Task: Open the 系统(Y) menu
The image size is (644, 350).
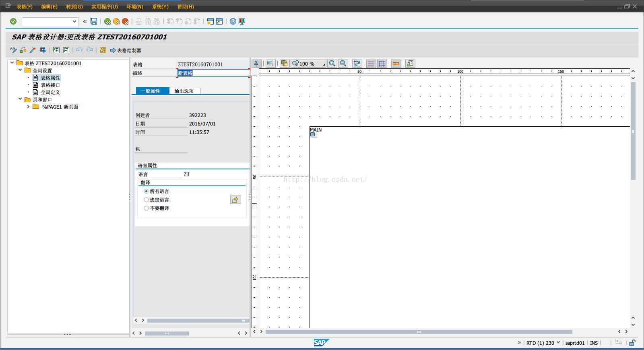Action: 160,7
